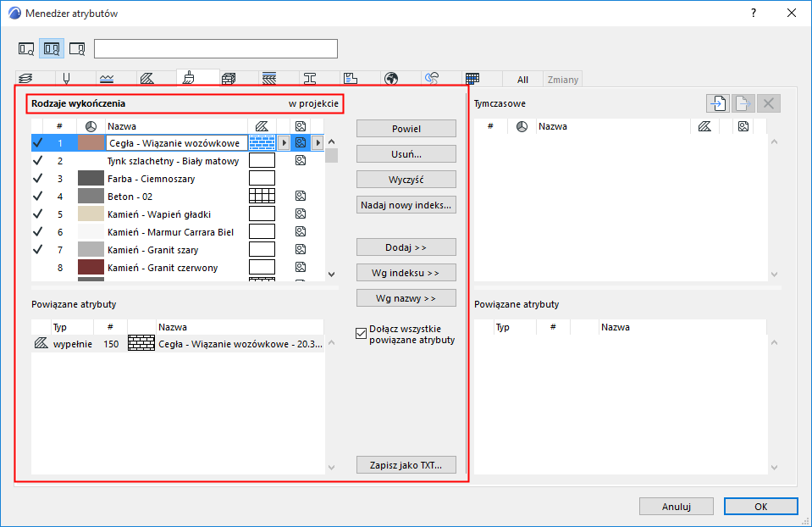812x527 pixels.
Task: Sort left list by # index column
Action: (59, 126)
